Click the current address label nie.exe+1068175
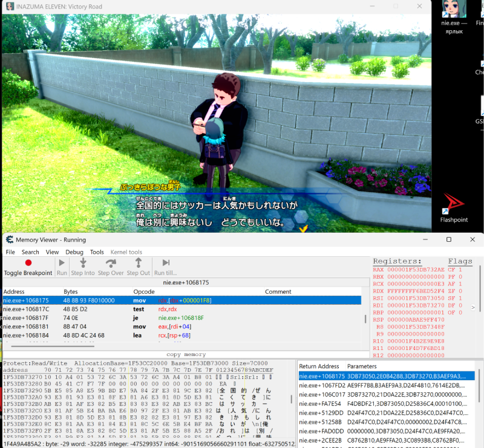484x448 pixels. [x=186, y=282]
